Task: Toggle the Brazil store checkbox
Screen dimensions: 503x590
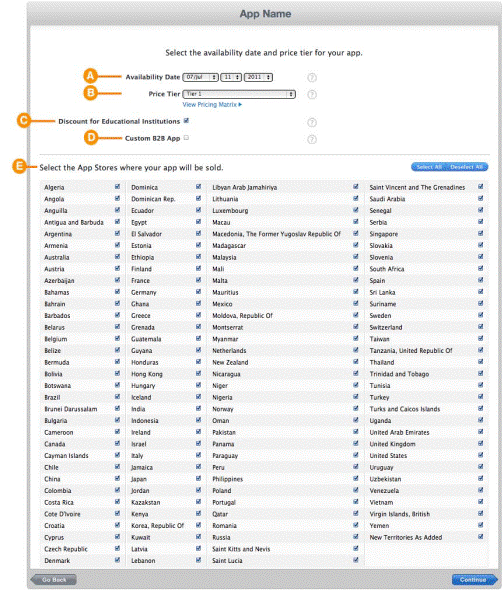Action: coord(117,397)
